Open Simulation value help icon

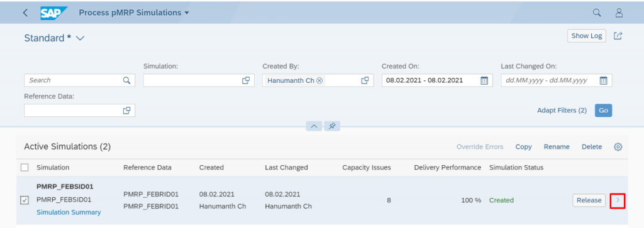(246, 80)
